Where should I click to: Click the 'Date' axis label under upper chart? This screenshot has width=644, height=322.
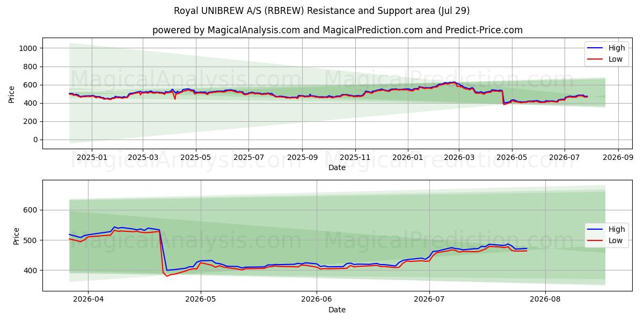(x=337, y=168)
